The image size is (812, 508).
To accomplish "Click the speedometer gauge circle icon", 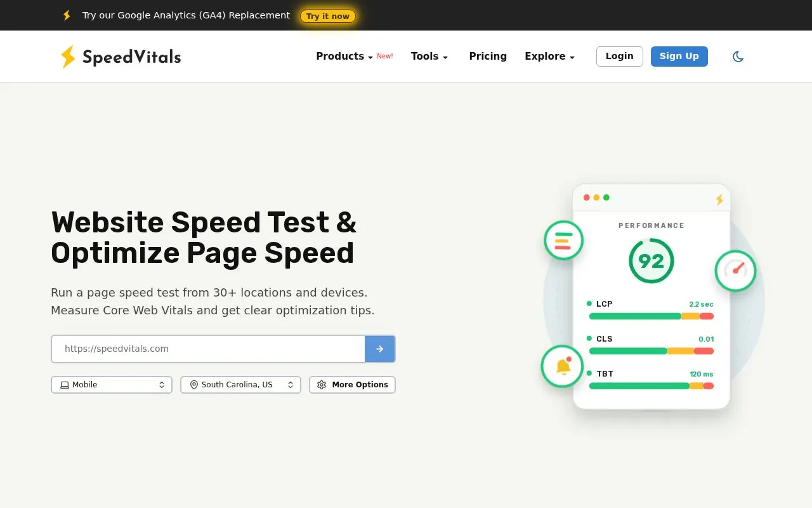I will (x=736, y=271).
